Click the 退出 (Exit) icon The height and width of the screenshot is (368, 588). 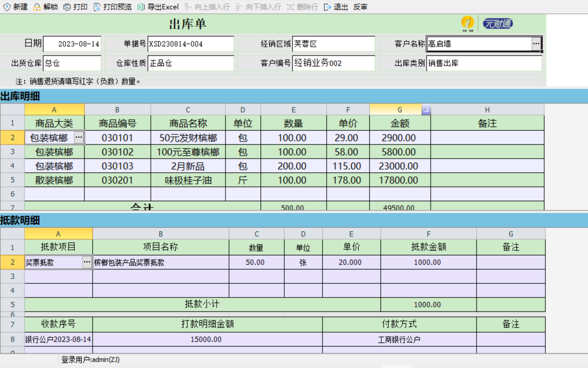point(327,7)
